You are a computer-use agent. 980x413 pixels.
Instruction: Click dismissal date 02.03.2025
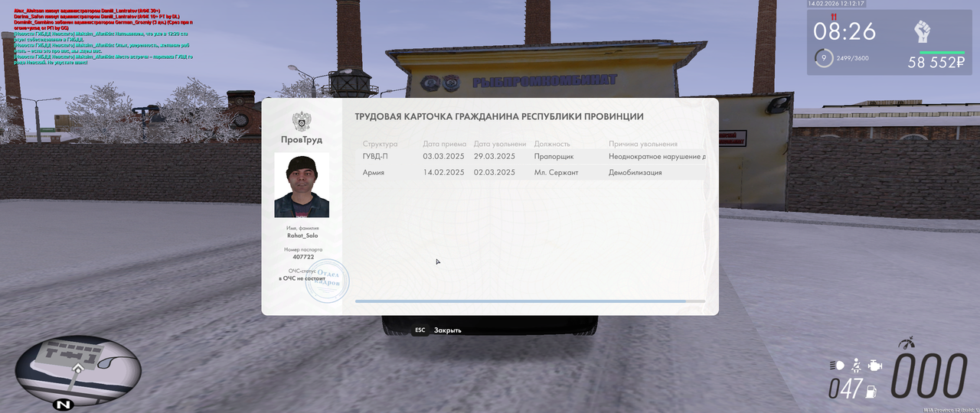point(495,173)
